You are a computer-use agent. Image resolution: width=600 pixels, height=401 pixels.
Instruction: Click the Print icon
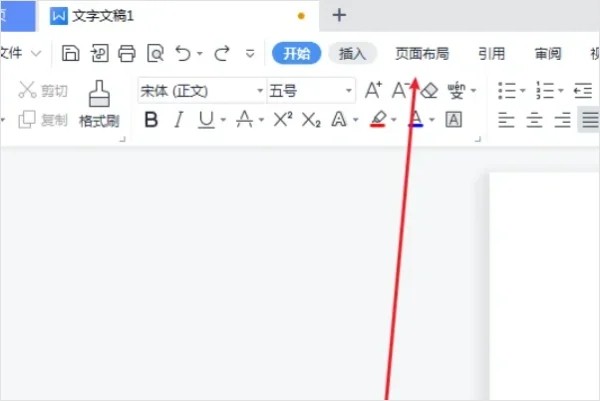[x=126, y=53]
